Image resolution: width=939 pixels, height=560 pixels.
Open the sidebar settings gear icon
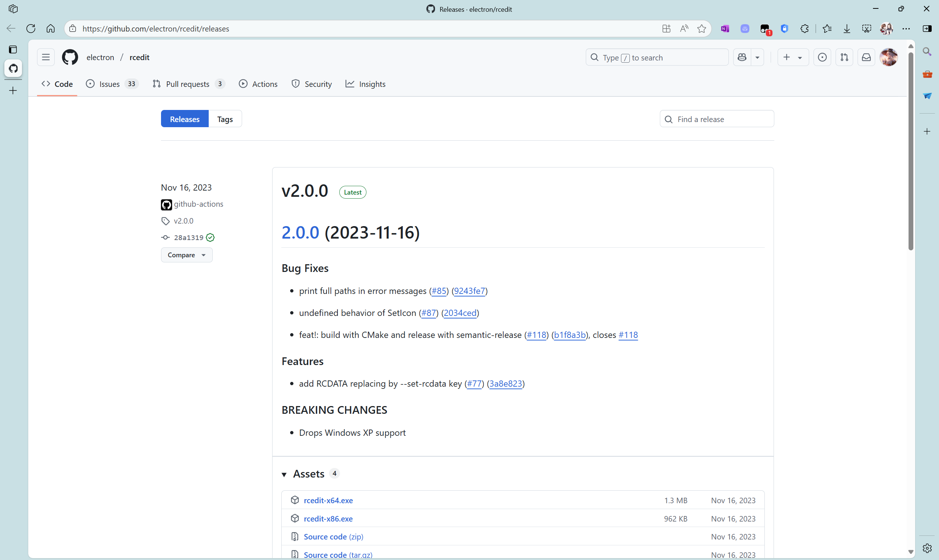click(x=927, y=548)
